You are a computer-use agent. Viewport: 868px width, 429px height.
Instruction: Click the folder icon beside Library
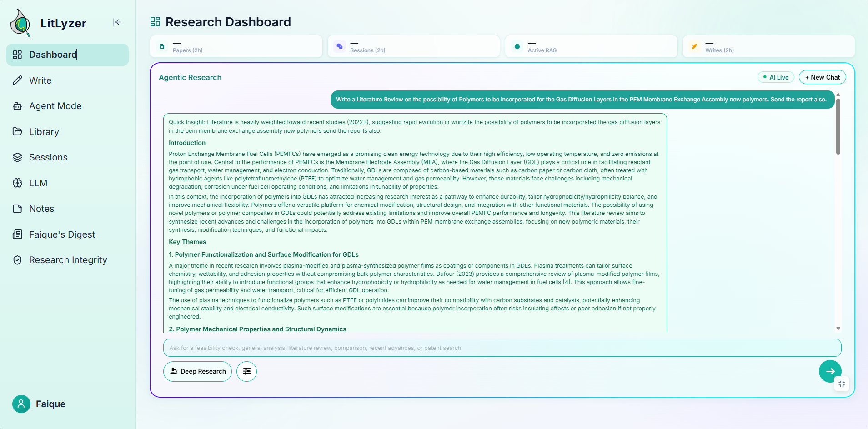point(17,132)
